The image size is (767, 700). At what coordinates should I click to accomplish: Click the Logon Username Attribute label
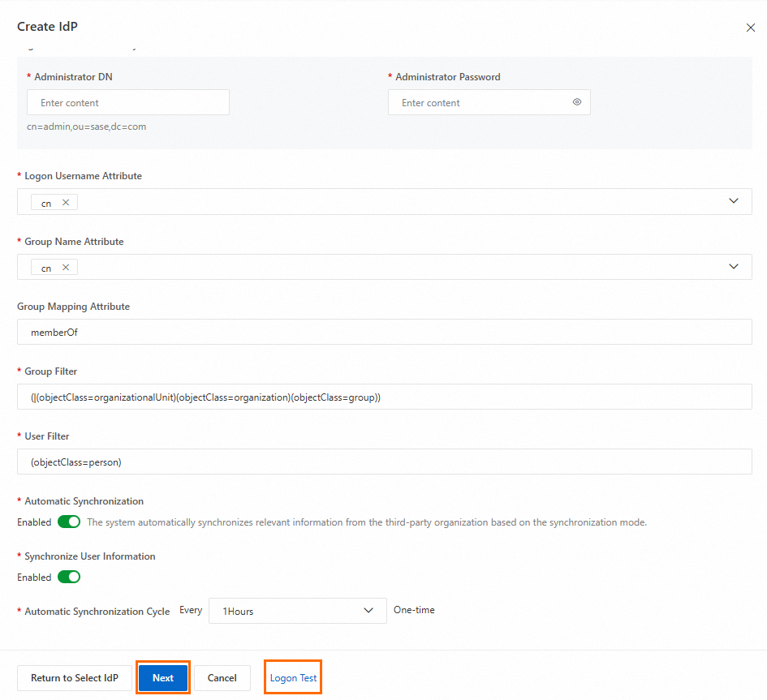point(83,176)
